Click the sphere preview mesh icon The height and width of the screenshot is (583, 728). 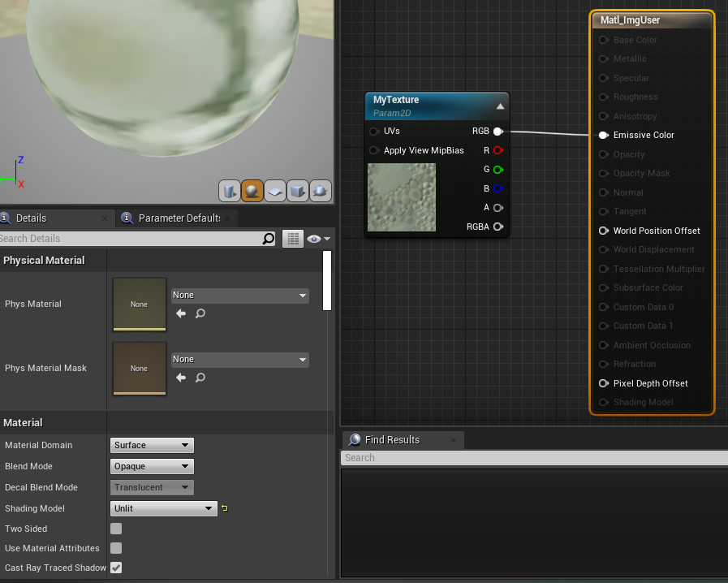coord(252,191)
